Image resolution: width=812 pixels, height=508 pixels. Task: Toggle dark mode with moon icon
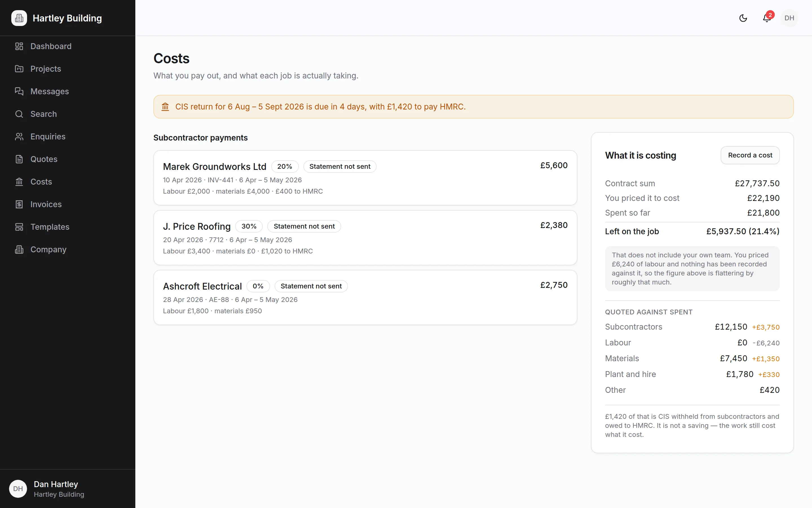(x=743, y=18)
